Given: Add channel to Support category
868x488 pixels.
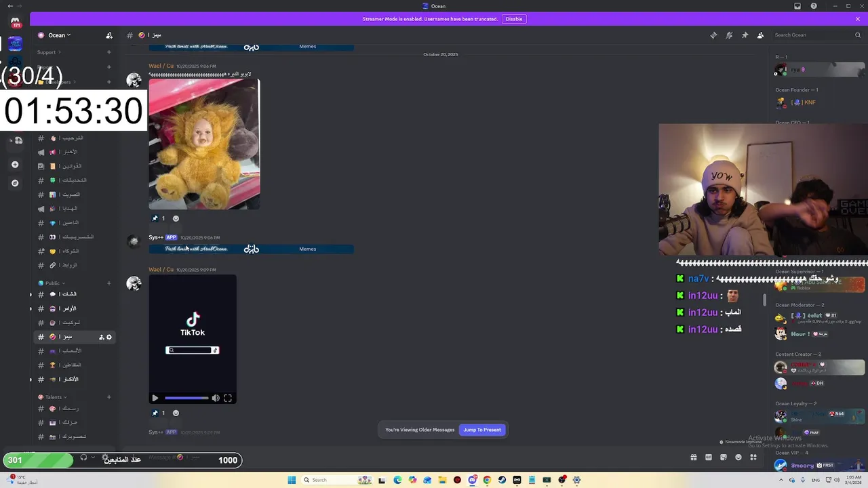Looking at the screenshot, I should (x=108, y=52).
